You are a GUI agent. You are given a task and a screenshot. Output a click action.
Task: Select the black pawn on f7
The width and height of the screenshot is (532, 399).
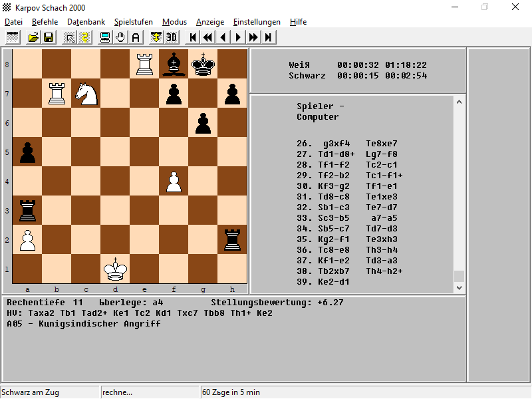coord(174,93)
